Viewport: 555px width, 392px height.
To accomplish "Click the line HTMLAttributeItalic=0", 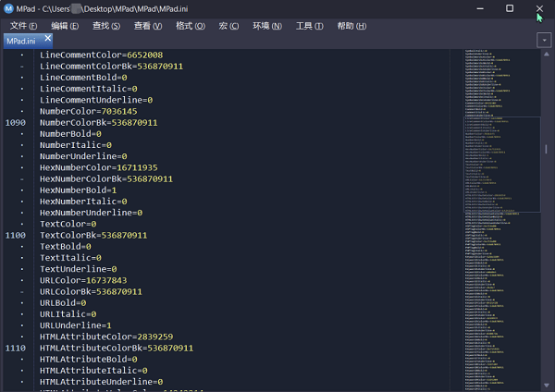I will pyautogui.click(x=93, y=371).
